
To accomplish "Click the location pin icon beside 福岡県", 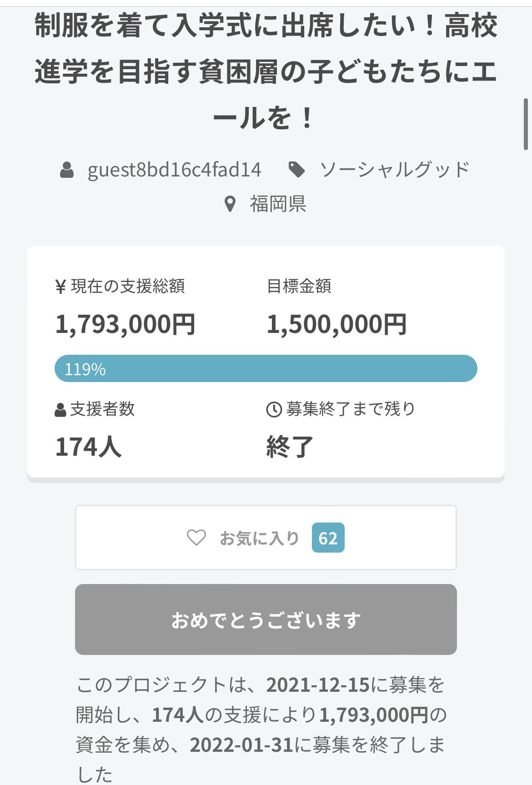I will coord(231,204).
